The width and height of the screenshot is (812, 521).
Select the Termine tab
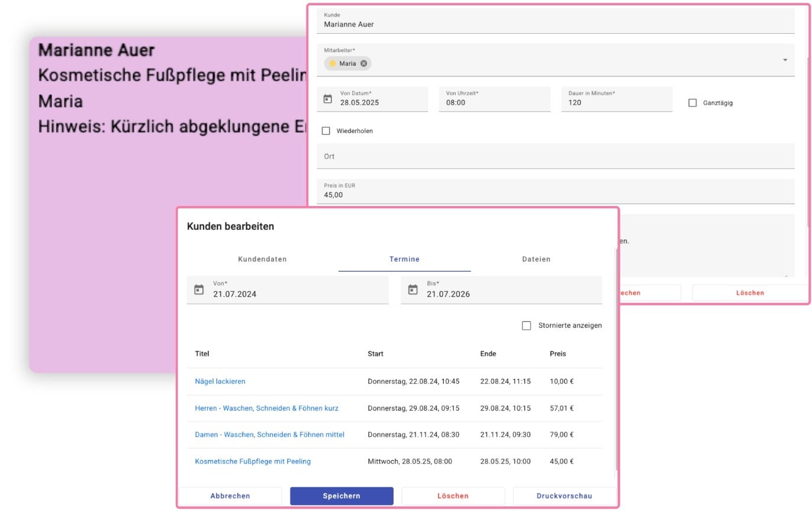pyautogui.click(x=404, y=259)
